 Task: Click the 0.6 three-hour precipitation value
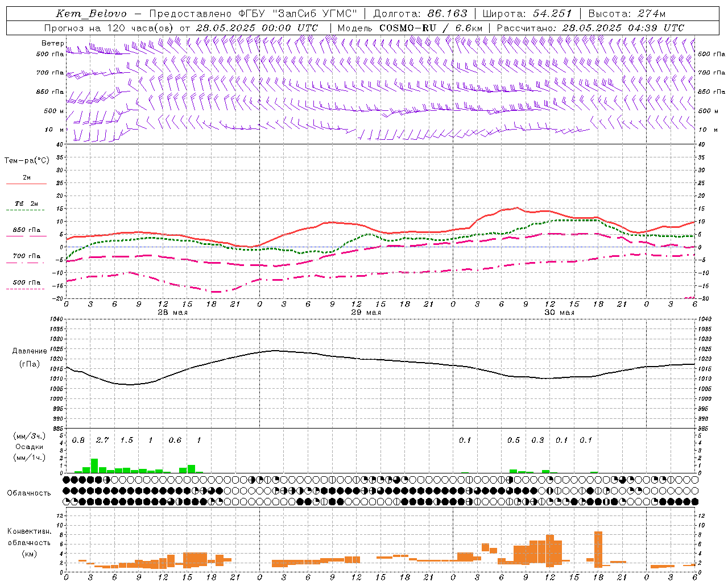coord(175,440)
